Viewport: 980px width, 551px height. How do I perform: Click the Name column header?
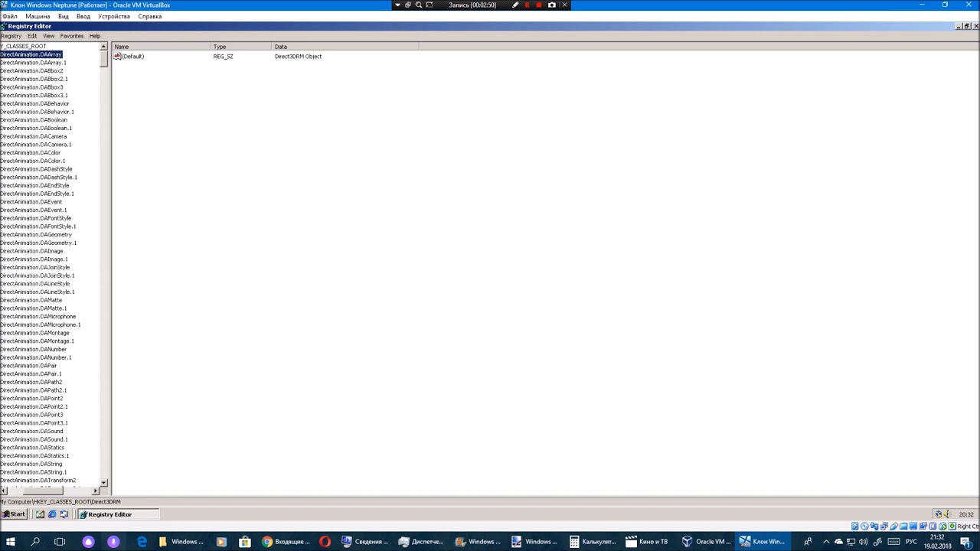click(x=162, y=47)
